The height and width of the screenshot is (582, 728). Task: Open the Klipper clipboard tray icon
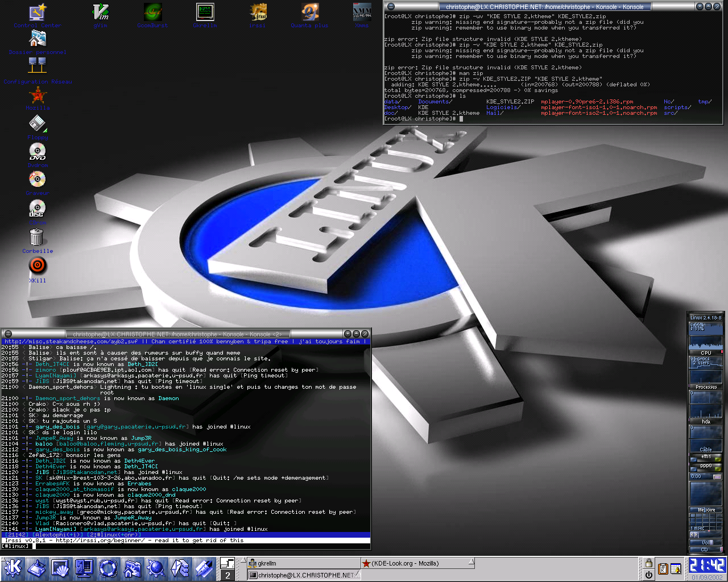click(663, 568)
